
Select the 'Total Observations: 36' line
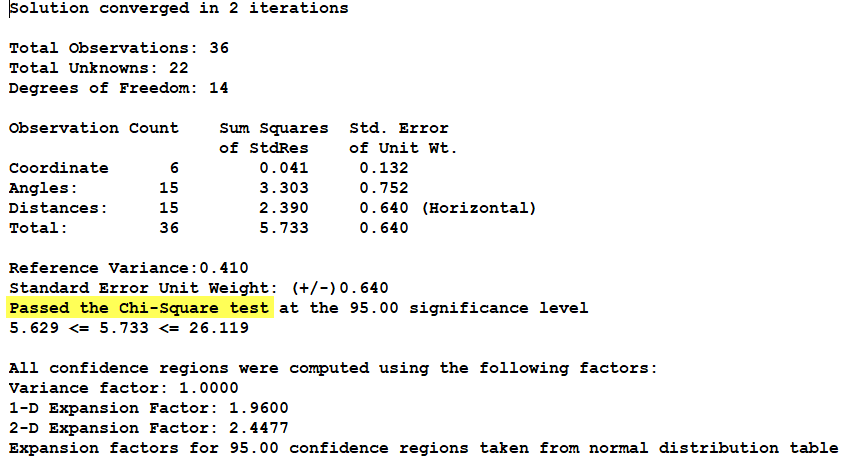(119, 48)
